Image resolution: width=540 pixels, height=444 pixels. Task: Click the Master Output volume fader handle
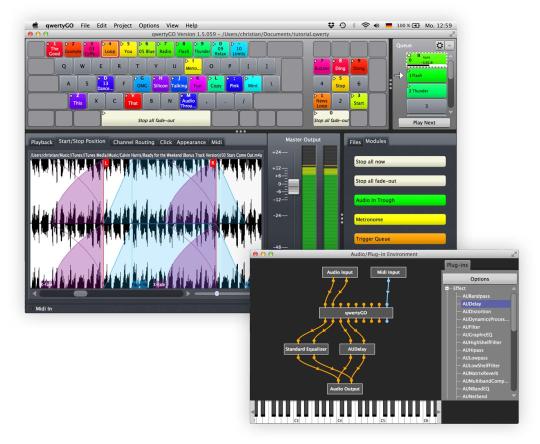click(x=293, y=186)
